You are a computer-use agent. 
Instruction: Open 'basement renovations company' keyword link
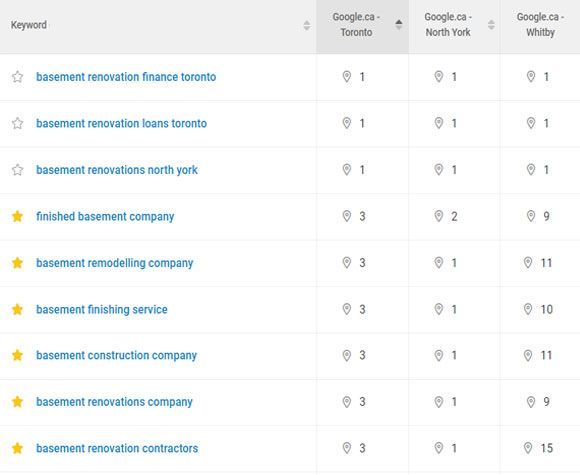tap(114, 402)
